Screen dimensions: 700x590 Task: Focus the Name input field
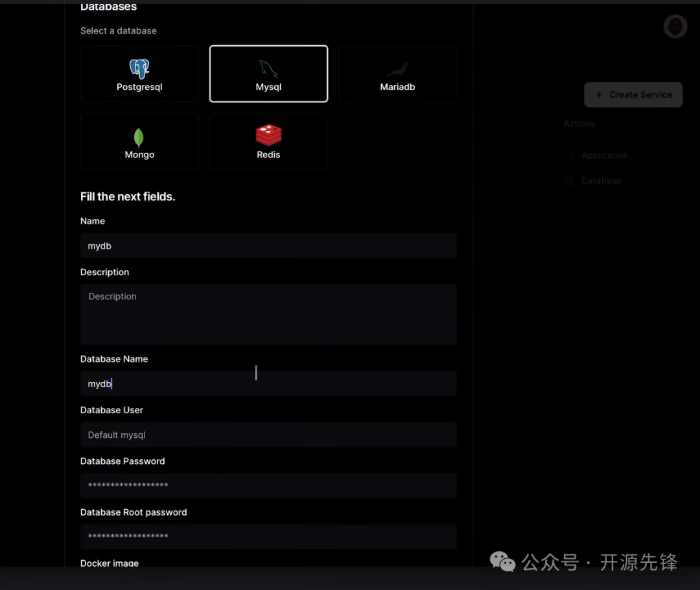coord(268,245)
